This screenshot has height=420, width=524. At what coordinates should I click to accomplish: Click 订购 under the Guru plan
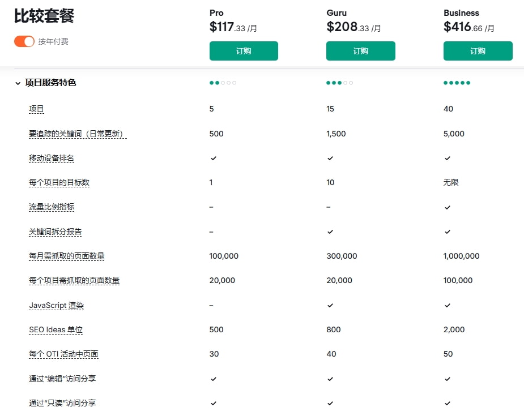click(361, 51)
